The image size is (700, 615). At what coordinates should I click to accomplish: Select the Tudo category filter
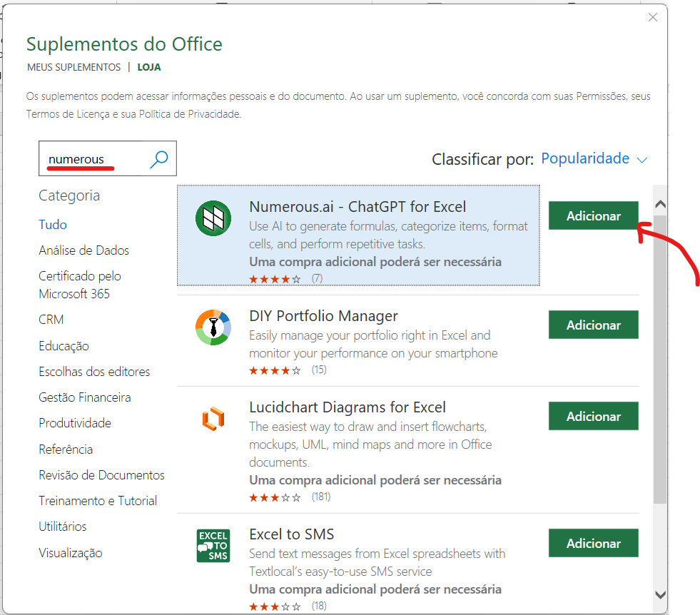click(52, 224)
